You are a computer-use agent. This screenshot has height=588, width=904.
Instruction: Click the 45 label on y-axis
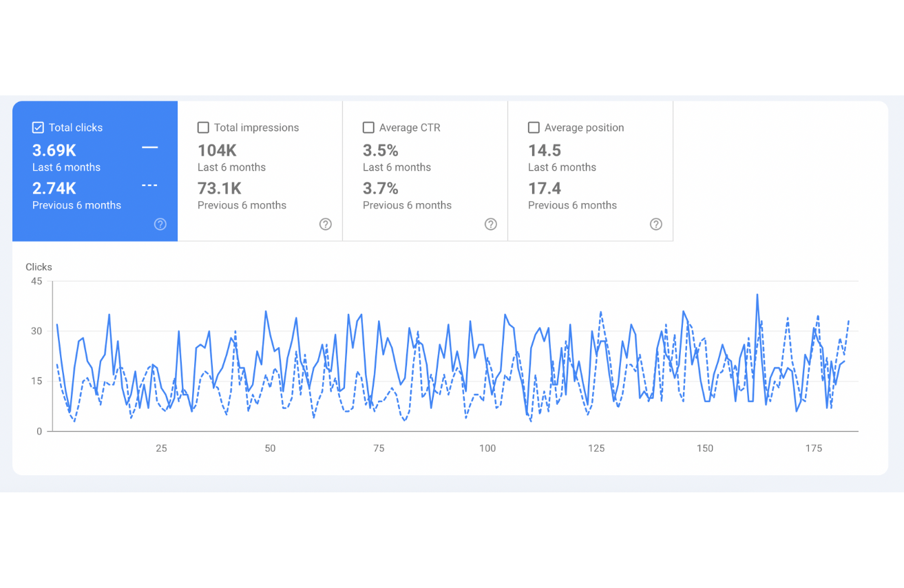36,282
